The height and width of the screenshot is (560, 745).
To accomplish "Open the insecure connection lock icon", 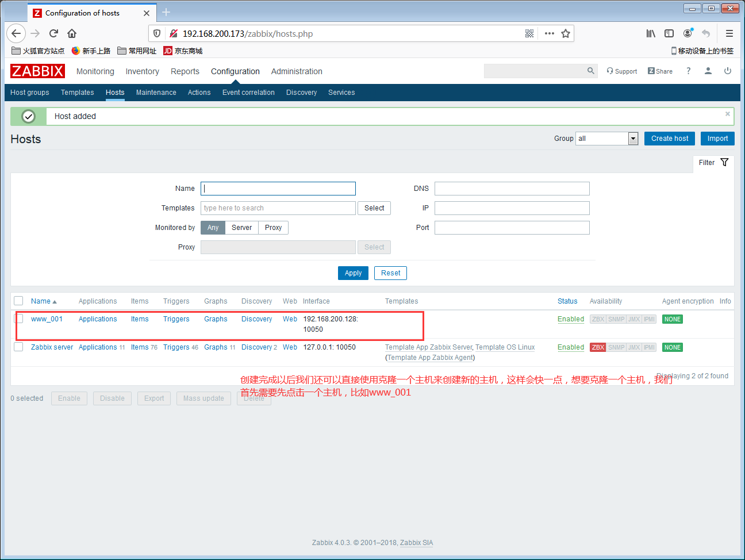I will (x=174, y=33).
